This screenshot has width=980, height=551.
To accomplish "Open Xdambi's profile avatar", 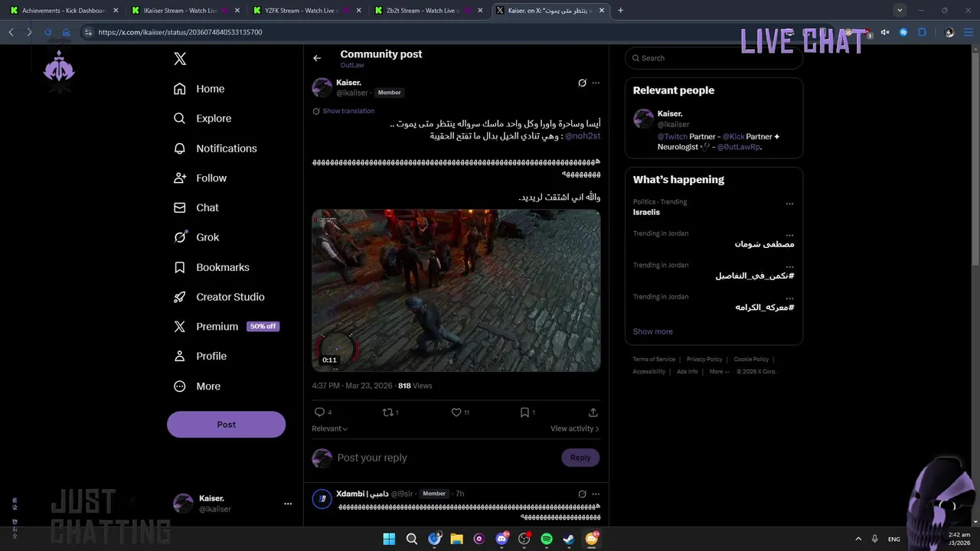I will point(322,499).
